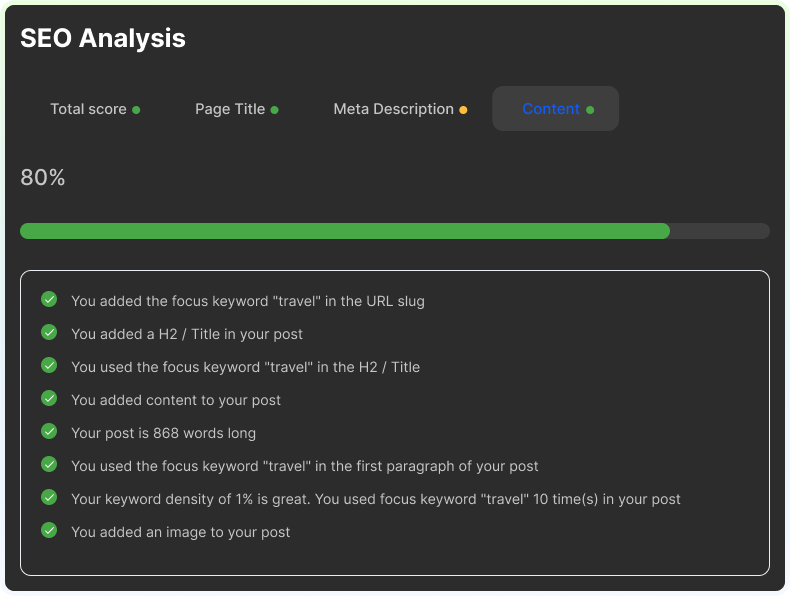This screenshot has height=596, width=790.
Task: Click the green content score progress bar
Action: tap(345, 231)
